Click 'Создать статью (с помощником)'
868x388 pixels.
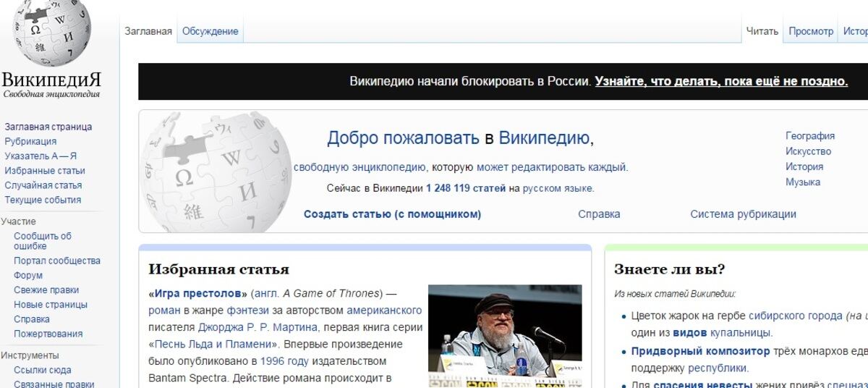[x=392, y=214]
